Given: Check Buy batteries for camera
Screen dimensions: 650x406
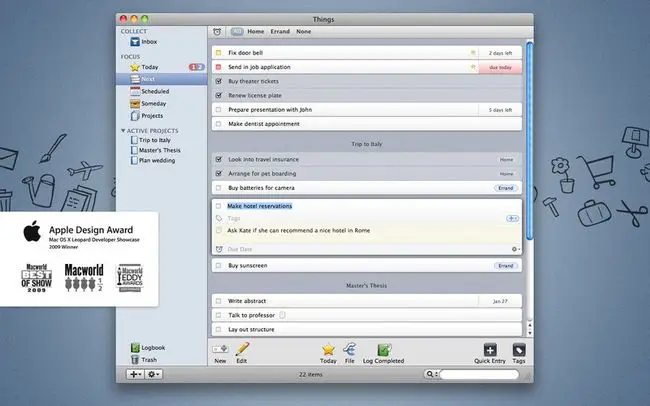Looking at the screenshot, I should coord(218,188).
